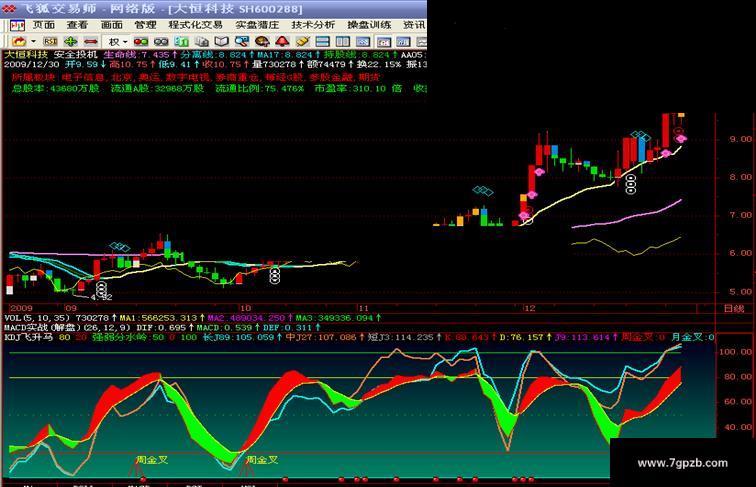This screenshot has height=487, width=756.
Task: Click the 100.00 KDJ axis label
Action: coord(735,352)
